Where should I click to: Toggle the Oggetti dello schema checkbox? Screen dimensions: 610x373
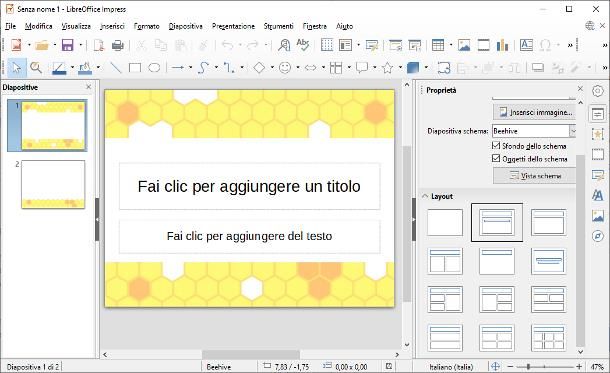point(496,158)
